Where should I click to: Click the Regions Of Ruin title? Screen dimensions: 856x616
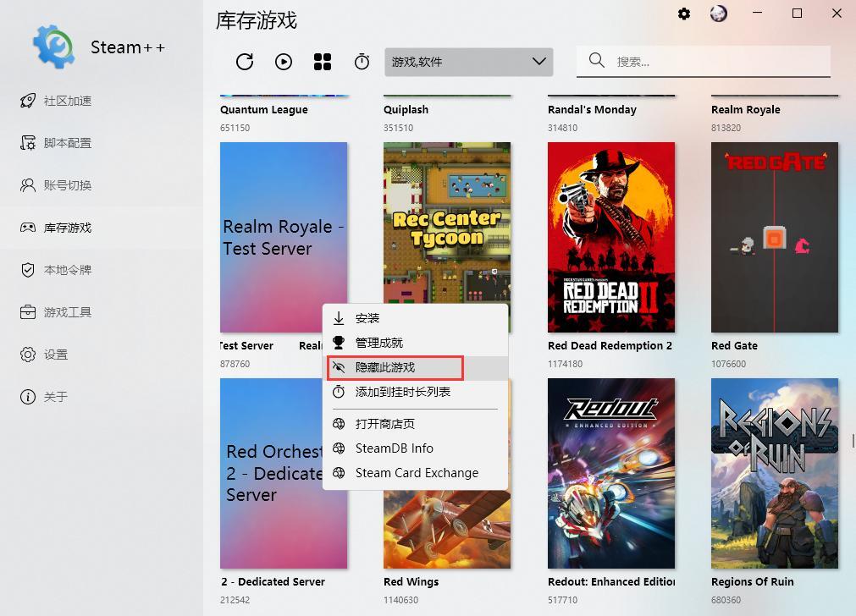pyautogui.click(x=752, y=581)
